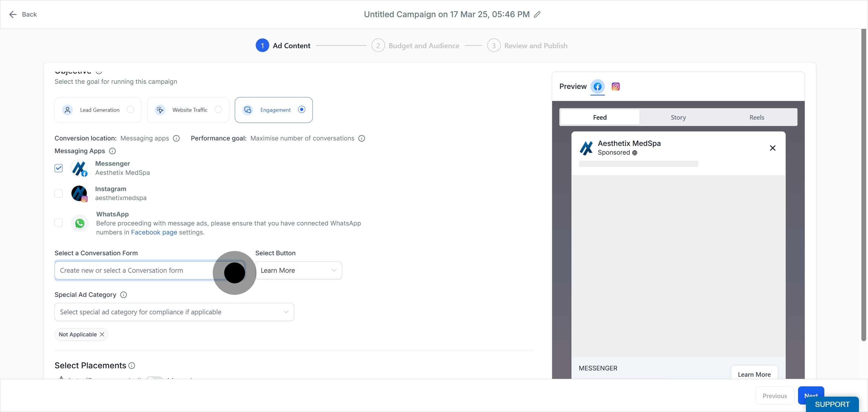This screenshot has width=868, height=412.
Task: Open the Facebook page settings link
Action: click(154, 232)
